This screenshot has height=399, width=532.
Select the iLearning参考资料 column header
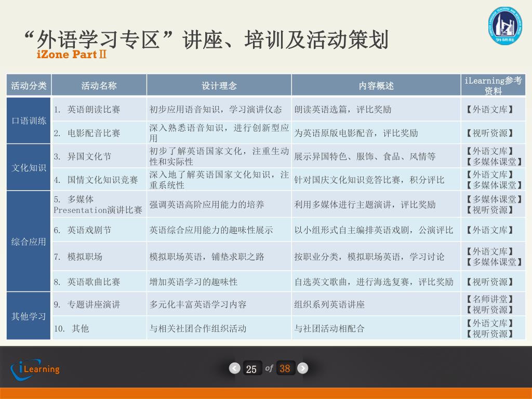click(493, 85)
